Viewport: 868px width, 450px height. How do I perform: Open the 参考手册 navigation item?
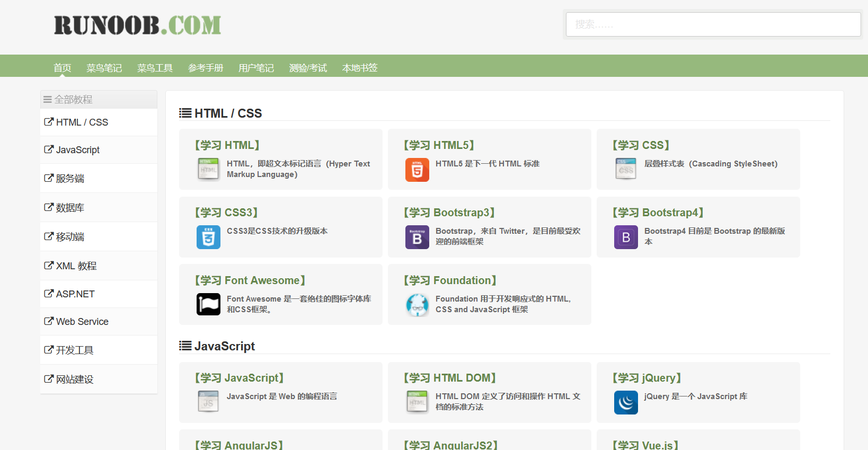(206, 68)
